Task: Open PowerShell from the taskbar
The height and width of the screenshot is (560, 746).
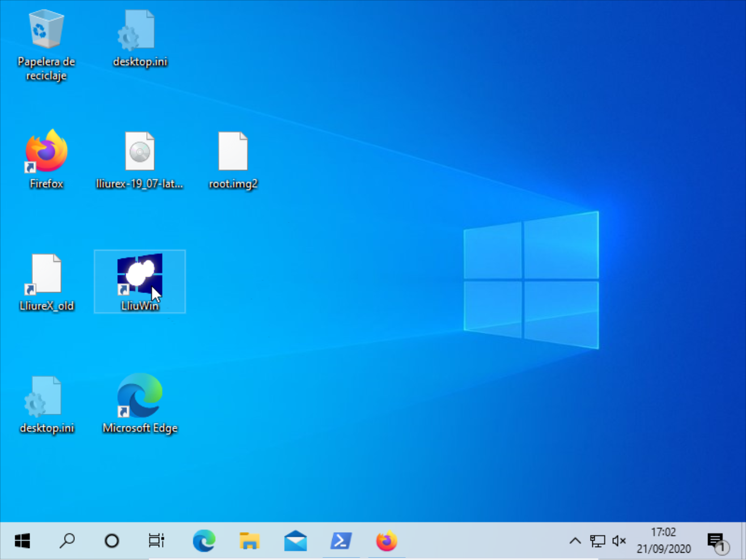Action: (341, 541)
